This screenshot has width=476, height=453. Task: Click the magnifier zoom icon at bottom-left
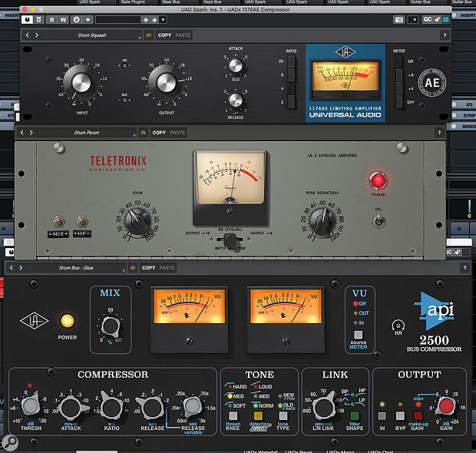(10, 443)
